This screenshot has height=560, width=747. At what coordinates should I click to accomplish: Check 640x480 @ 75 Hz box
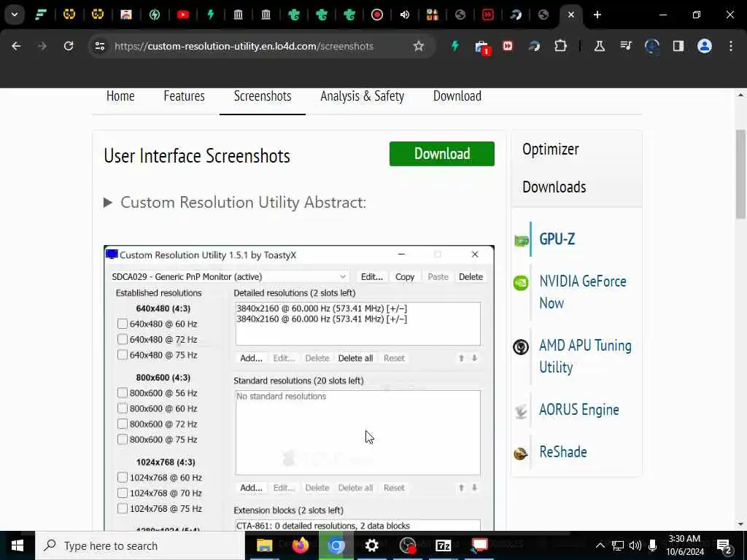click(x=123, y=355)
